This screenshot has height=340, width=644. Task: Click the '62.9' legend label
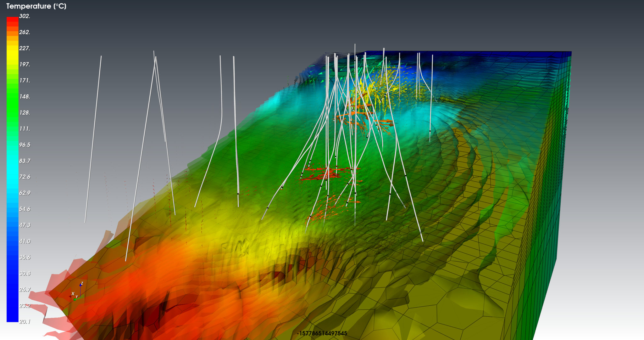click(25, 193)
